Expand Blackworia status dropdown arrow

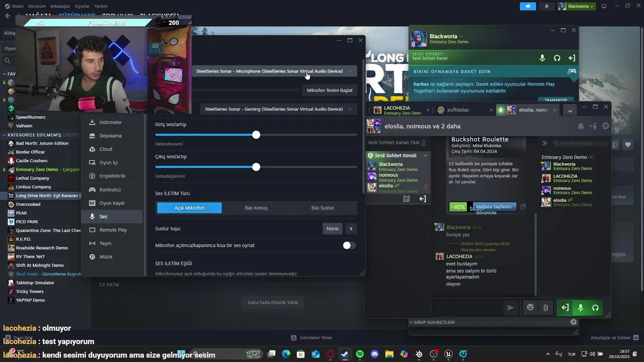(x=461, y=36)
